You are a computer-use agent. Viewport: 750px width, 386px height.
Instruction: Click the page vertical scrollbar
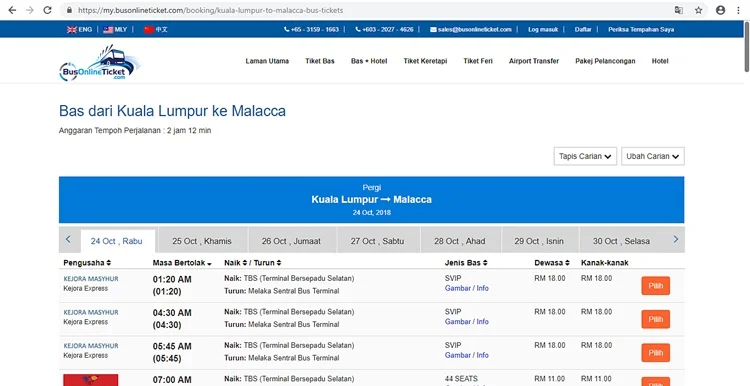click(x=746, y=48)
